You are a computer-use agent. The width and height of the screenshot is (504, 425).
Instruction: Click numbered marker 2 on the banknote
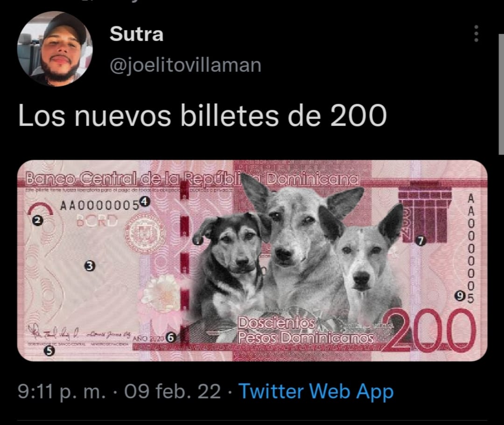click(x=38, y=220)
